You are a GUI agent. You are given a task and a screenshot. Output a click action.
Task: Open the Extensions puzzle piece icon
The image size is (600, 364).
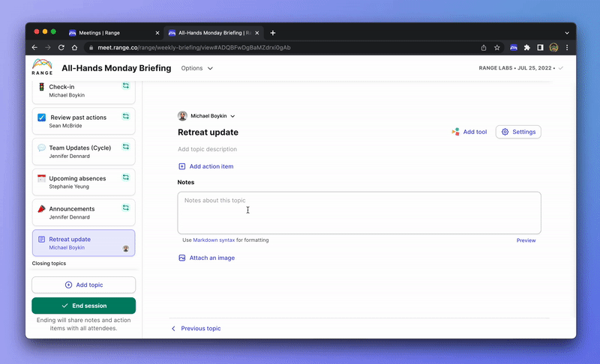click(x=527, y=47)
